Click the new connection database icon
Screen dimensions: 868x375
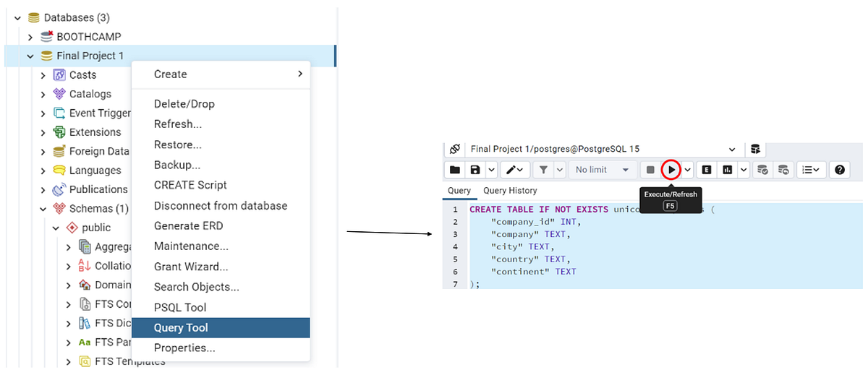coord(755,149)
